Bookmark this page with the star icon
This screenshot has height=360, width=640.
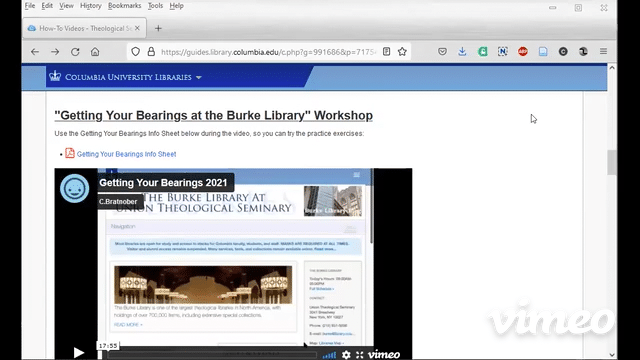point(402,51)
